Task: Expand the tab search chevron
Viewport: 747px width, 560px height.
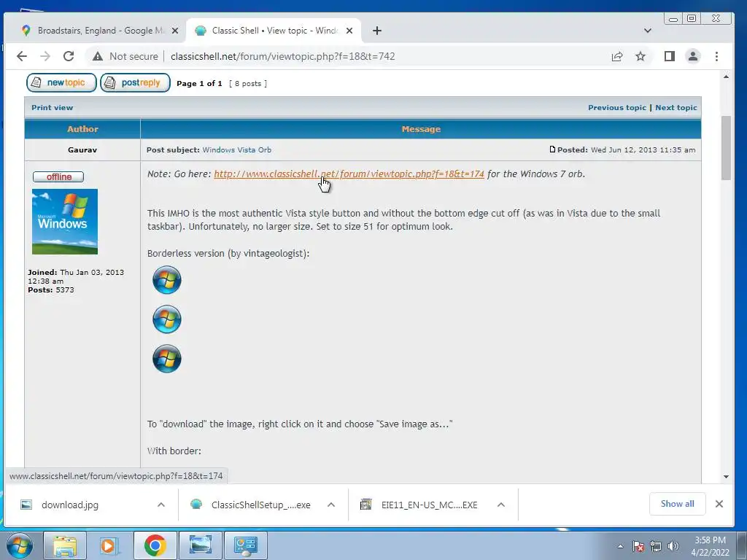Action: coord(648,31)
